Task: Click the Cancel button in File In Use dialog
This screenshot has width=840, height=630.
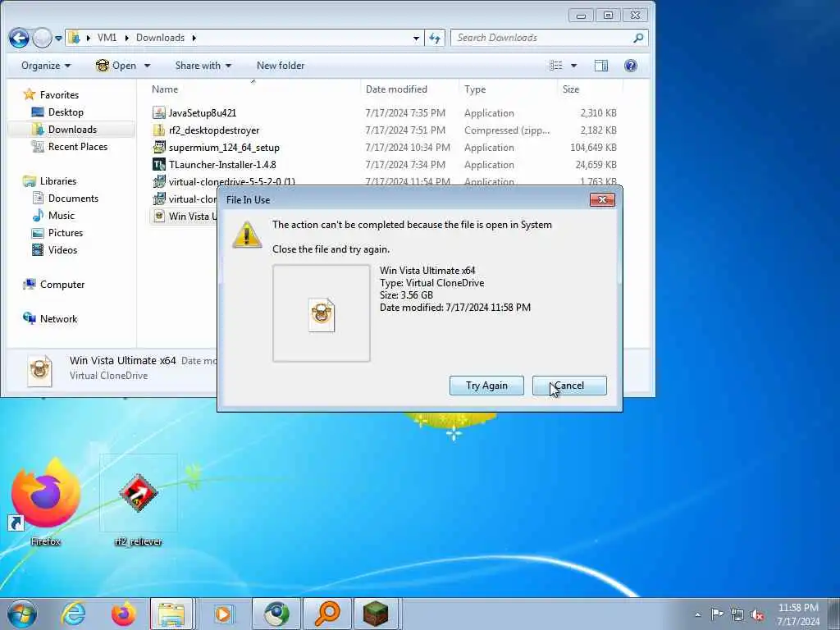Action: 569,386
